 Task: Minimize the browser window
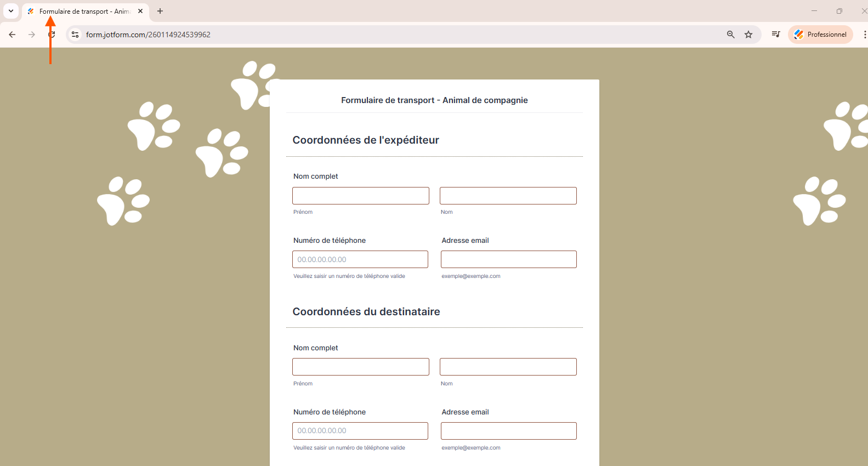click(x=814, y=11)
